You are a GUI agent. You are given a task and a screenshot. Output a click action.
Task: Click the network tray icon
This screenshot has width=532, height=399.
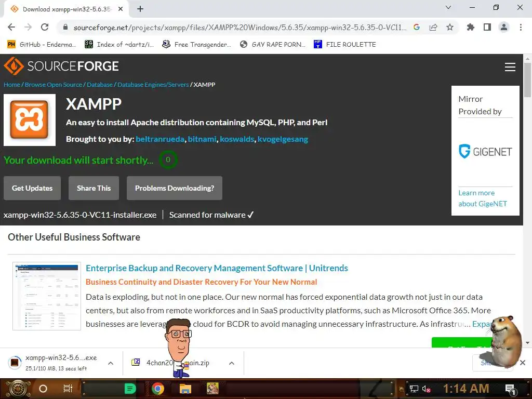point(414,389)
